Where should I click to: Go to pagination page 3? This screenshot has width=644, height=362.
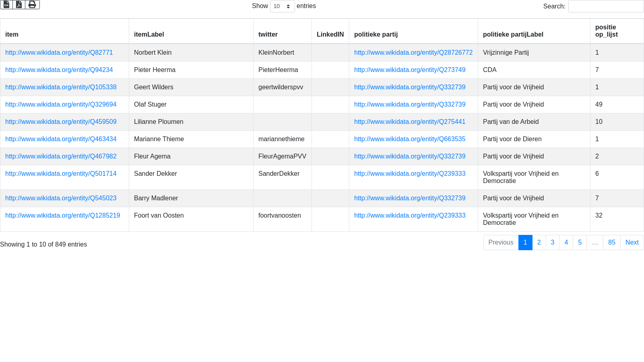point(553,243)
